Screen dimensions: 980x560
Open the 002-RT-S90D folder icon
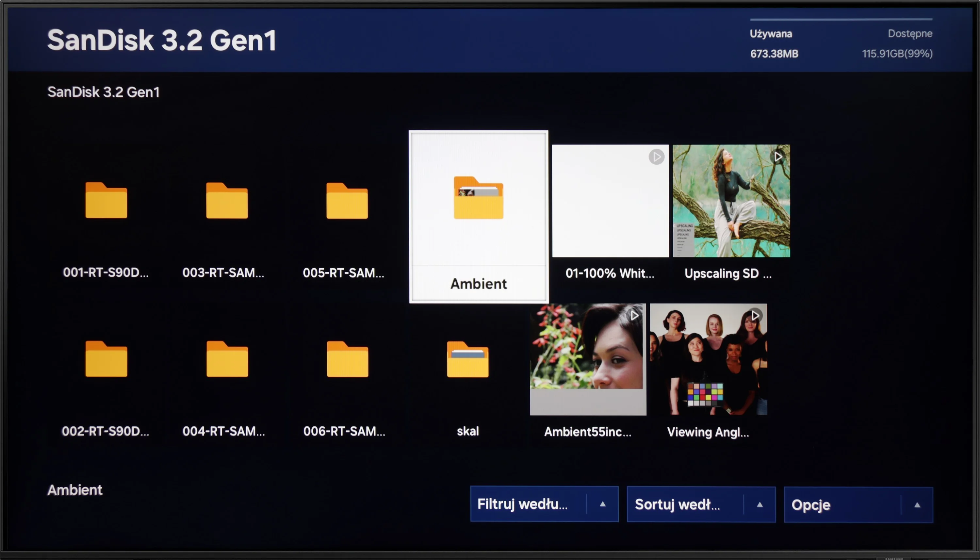pyautogui.click(x=106, y=358)
